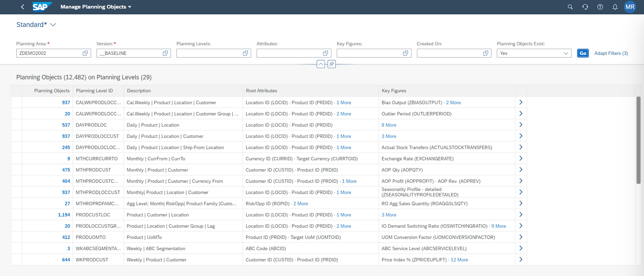Viewport: 644px width, 276px height.
Task: Click the Go button to execute search
Action: [583, 53]
